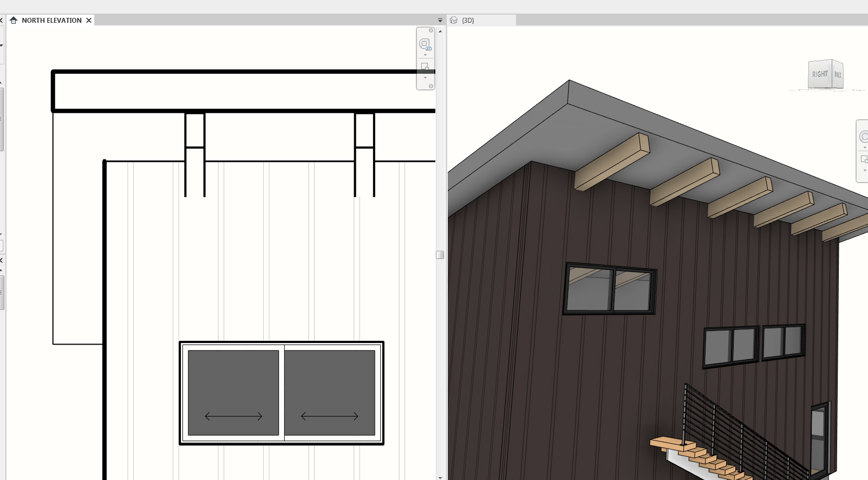Click the RIGHT face of the ViewCube
The height and width of the screenshot is (480, 868).
(820, 74)
